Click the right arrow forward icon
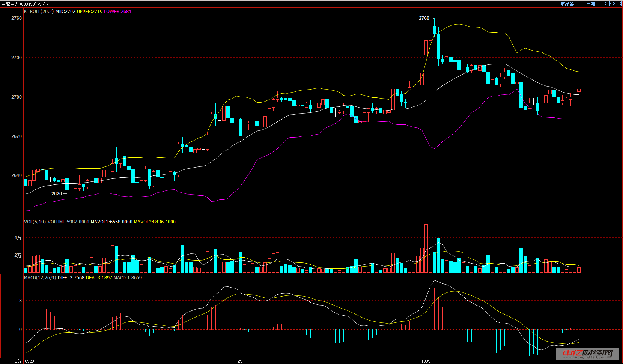This screenshot has width=623, height=364. tap(612, 4)
